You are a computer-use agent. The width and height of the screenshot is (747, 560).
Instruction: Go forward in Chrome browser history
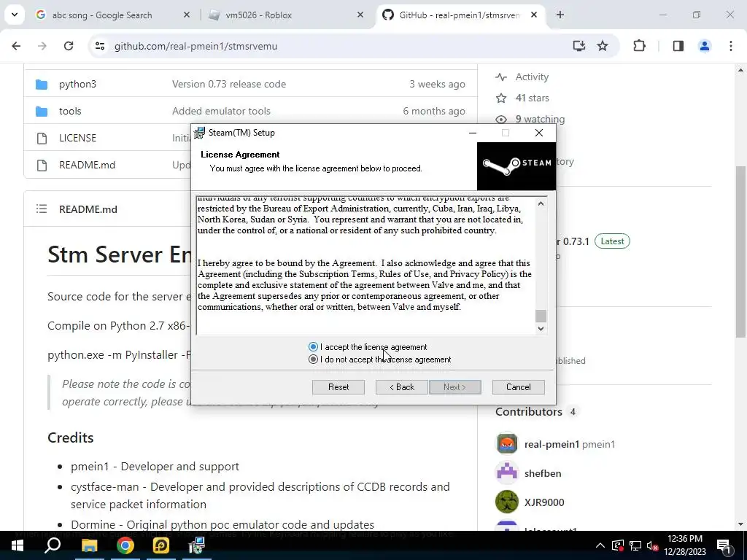(x=42, y=46)
